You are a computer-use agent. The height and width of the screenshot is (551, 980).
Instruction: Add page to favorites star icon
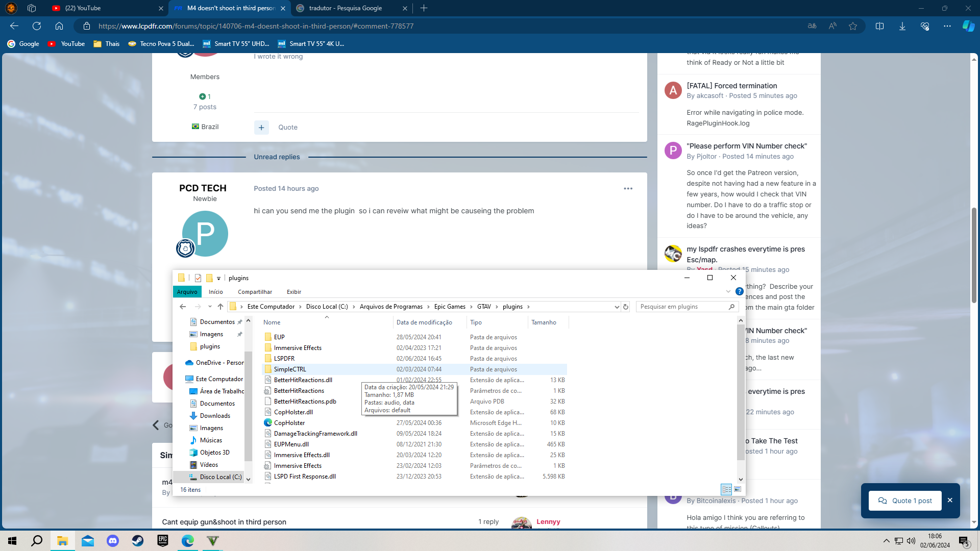coord(853,26)
